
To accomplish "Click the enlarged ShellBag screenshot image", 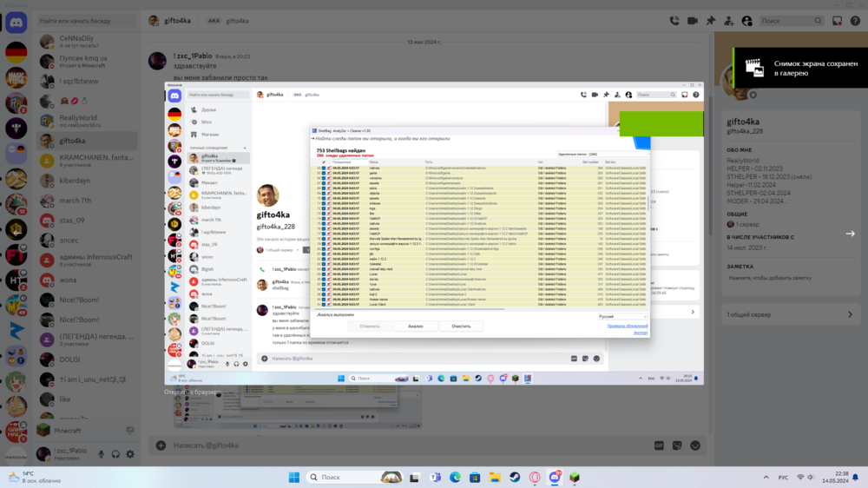I will coord(434,234).
